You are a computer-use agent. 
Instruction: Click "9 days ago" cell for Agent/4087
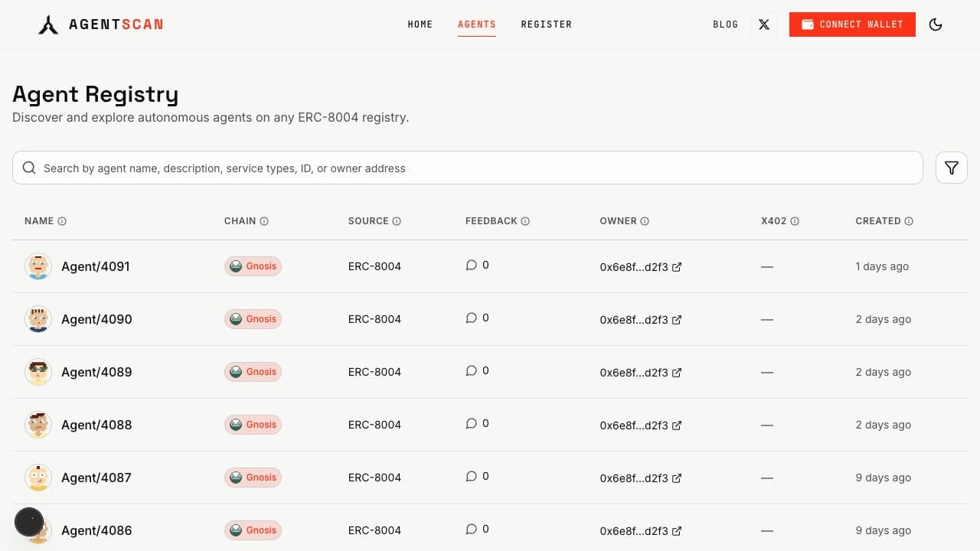(x=884, y=478)
